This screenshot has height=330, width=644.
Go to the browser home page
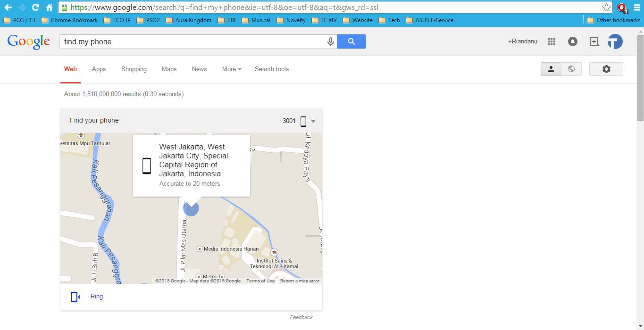pos(49,7)
